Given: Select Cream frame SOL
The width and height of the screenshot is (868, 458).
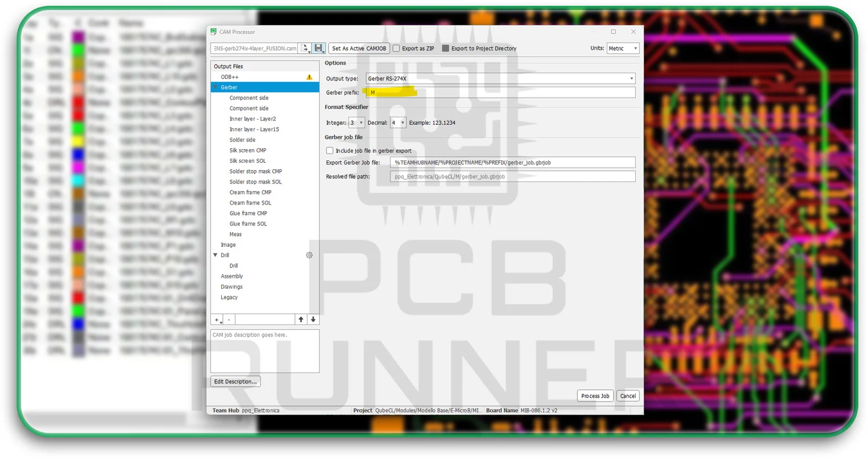Looking at the screenshot, I should 251,203.
